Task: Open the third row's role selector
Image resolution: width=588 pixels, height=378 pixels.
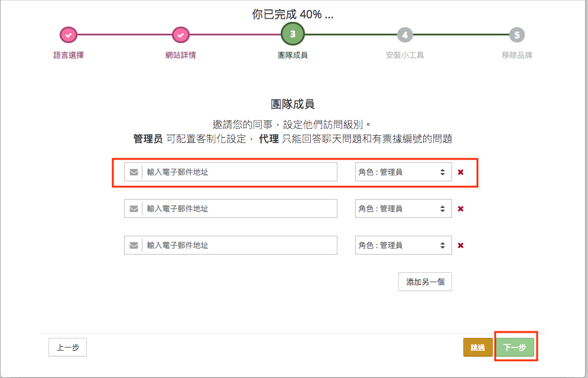Action: point(403,246)
